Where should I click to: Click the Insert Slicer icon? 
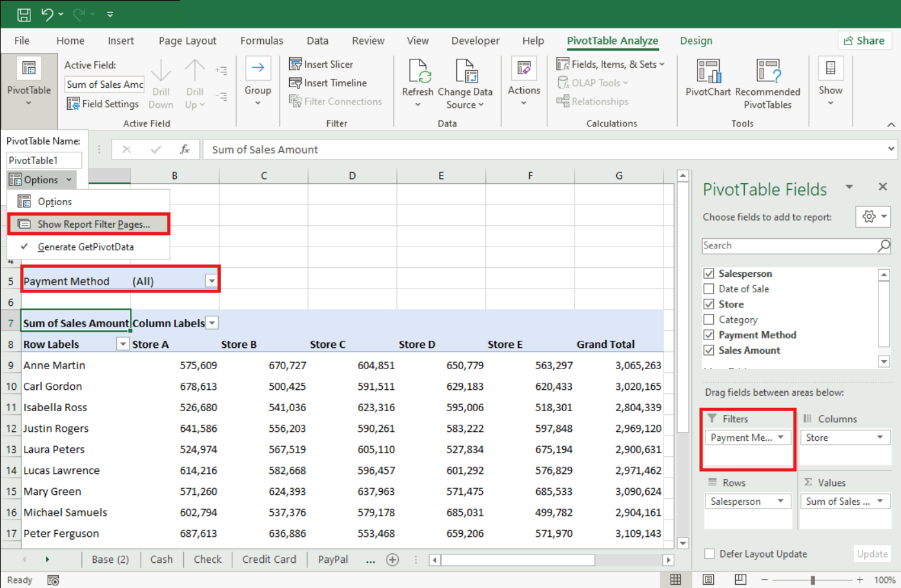(x=296, y=64)
